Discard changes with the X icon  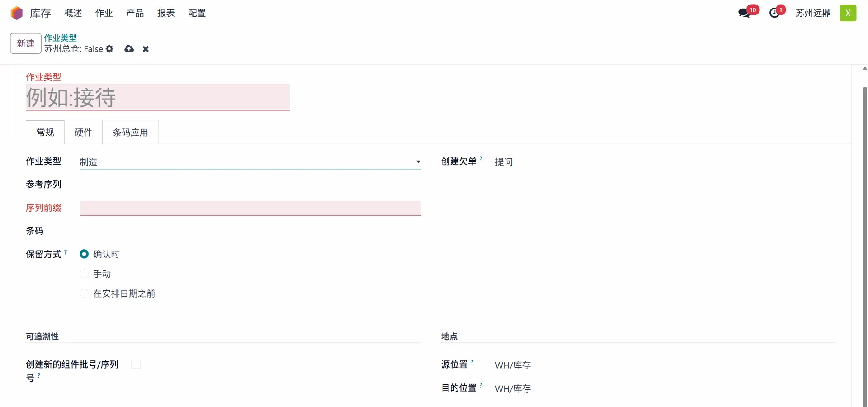point(146,49)
